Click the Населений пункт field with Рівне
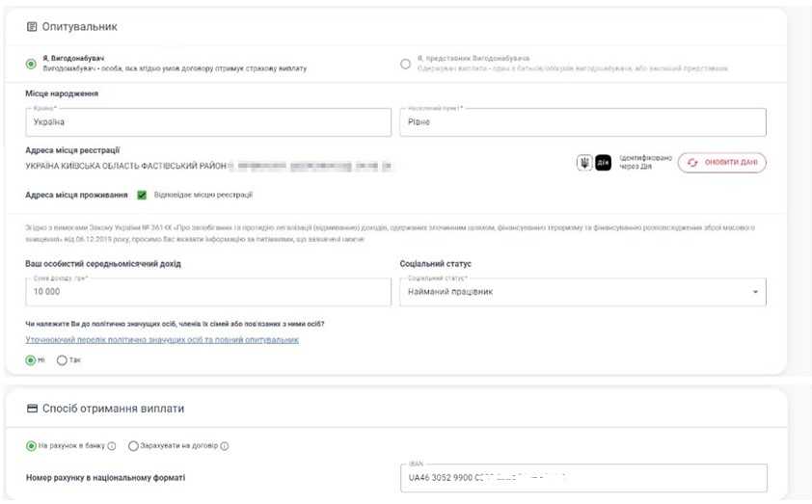 click(x=582, y=122)
